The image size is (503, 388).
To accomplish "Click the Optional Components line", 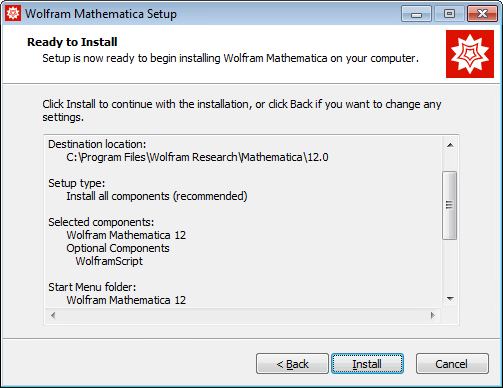I will (118, 248).
